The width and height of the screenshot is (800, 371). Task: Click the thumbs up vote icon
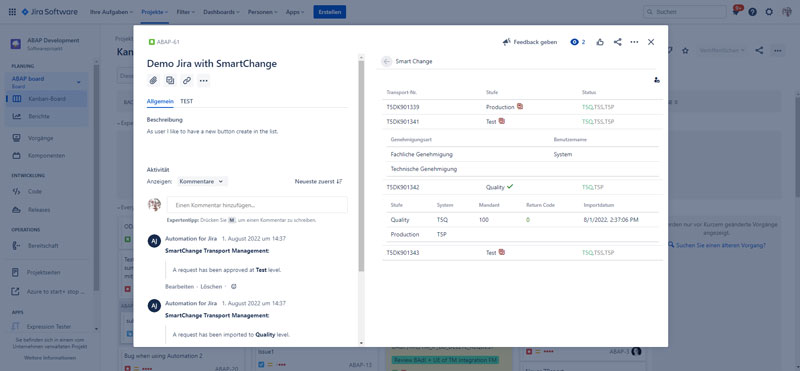(600, 42)
